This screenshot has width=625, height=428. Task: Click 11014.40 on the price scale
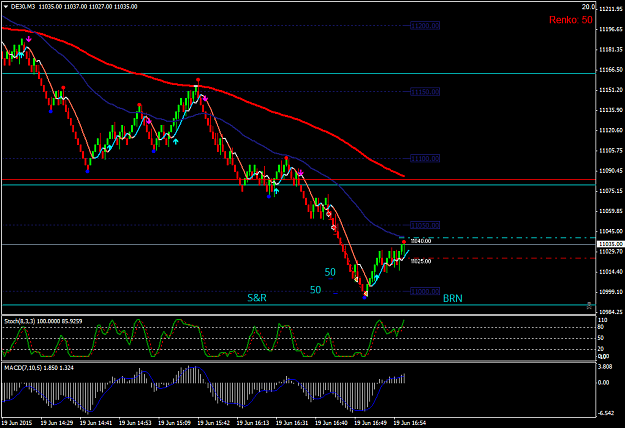[x=611, y=272]
